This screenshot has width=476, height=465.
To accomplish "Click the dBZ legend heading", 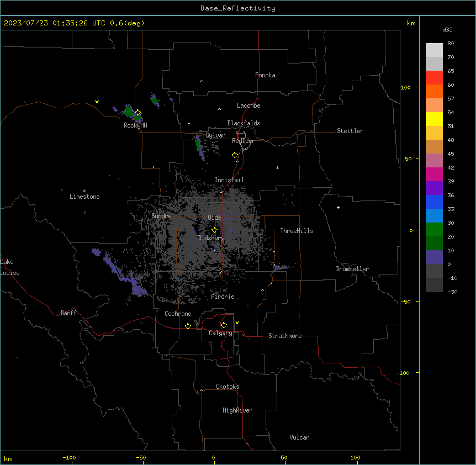I will tap(447, 29).
